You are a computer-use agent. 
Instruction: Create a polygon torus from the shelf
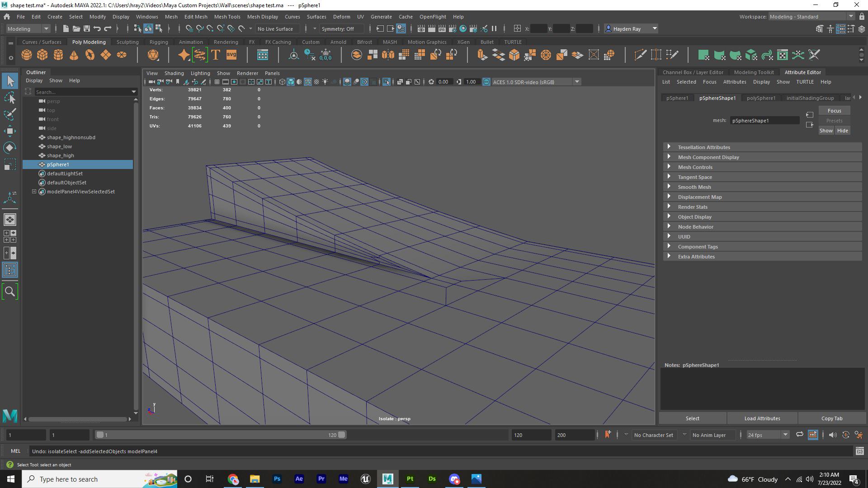coord(90,54)
